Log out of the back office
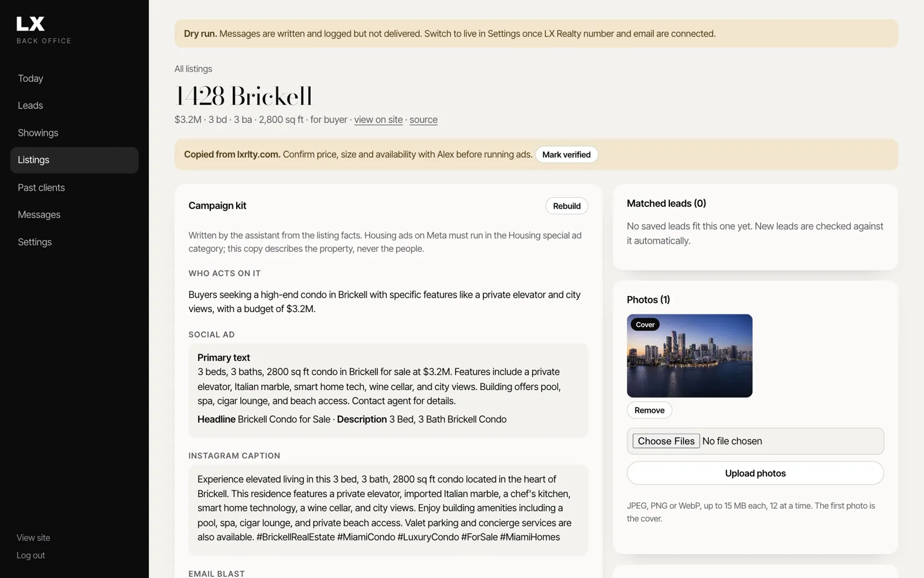 [x=31, y=555]
